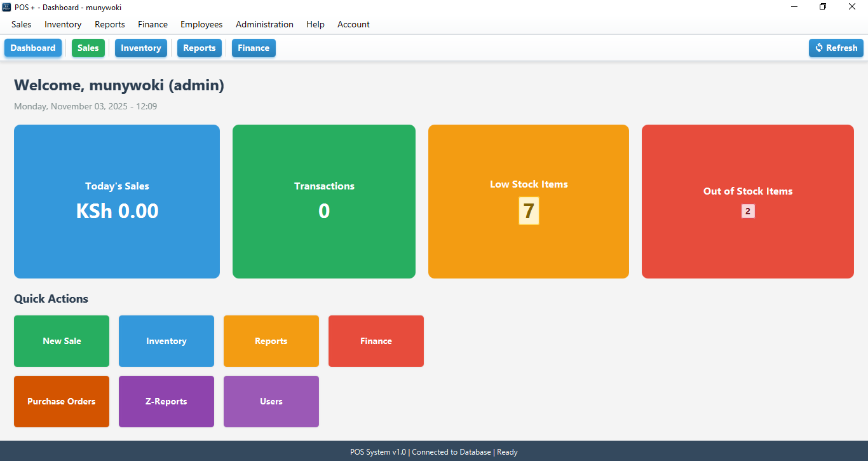Image resolution: width=868 pixels, height=461 pixels.
Task: Click the Connected to Database status text
Action: (452, 451)
